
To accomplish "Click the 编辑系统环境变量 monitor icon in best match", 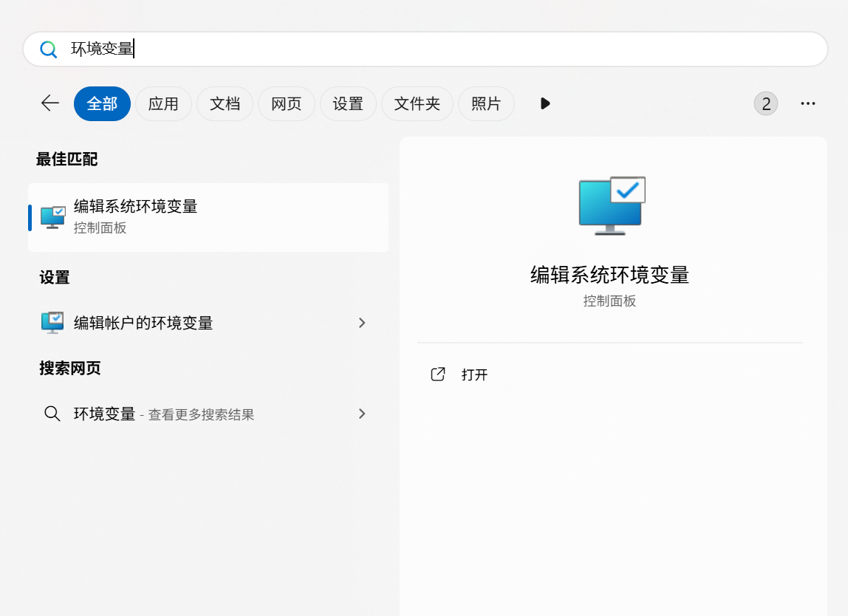I will pos(53,217).
